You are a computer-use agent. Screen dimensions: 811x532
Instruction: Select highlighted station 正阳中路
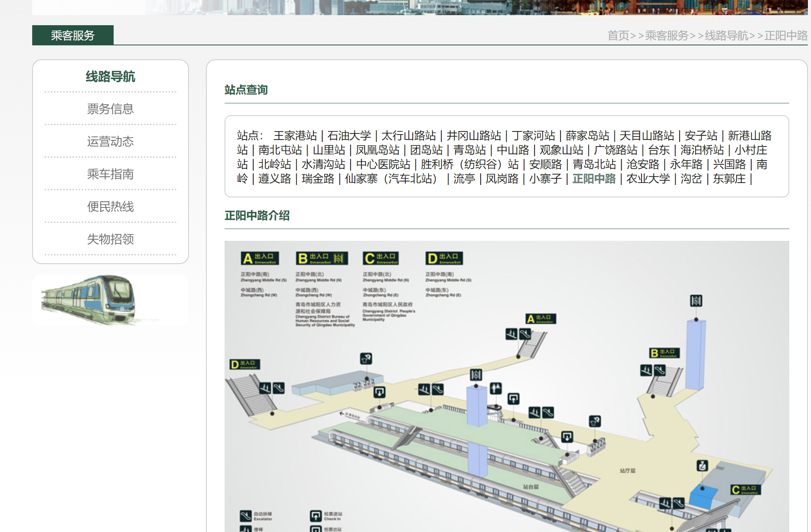[x=594, y=179]
